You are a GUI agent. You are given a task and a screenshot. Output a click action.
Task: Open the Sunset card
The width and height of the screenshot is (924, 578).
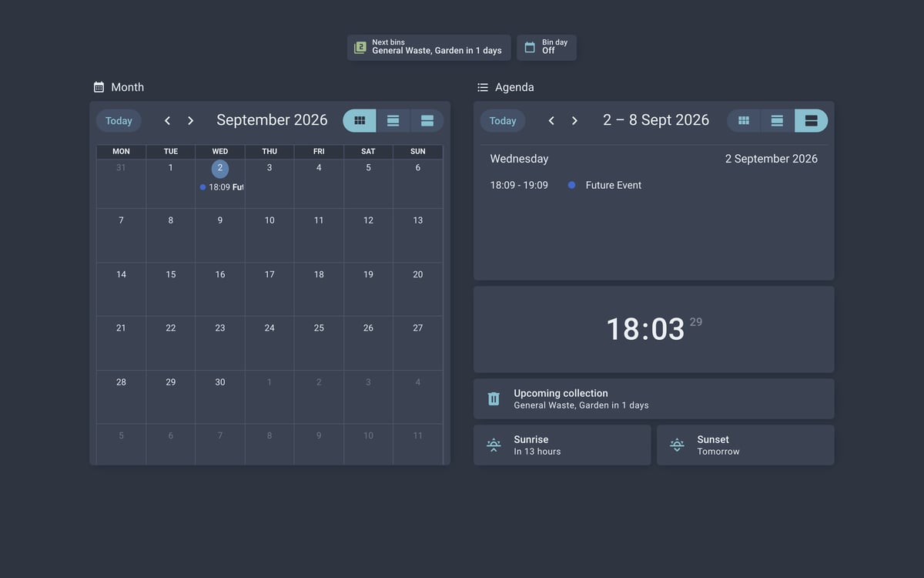[x=745, y=445]
